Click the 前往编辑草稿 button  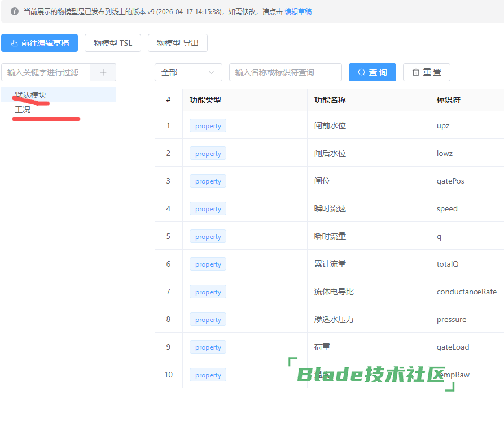[x=40, y=43]
